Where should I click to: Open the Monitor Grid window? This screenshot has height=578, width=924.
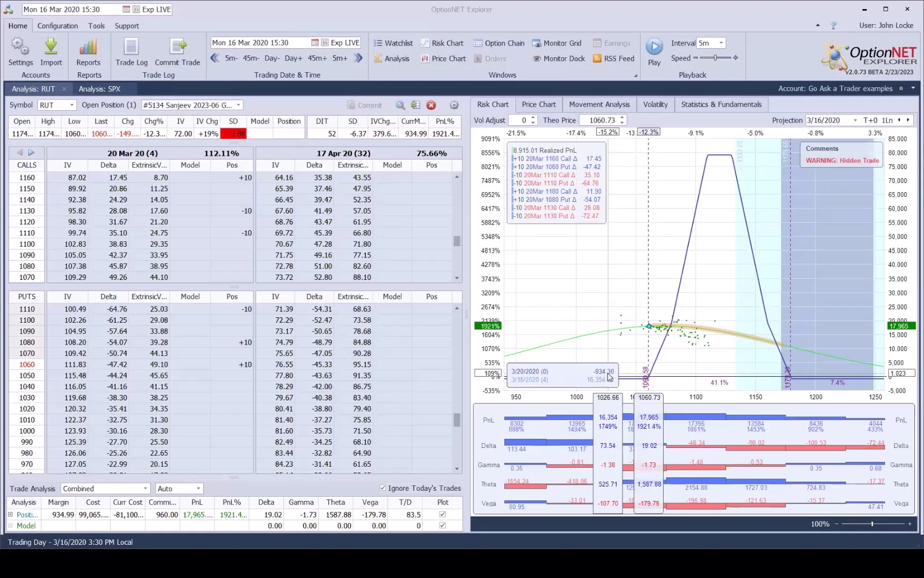(557, 43)
